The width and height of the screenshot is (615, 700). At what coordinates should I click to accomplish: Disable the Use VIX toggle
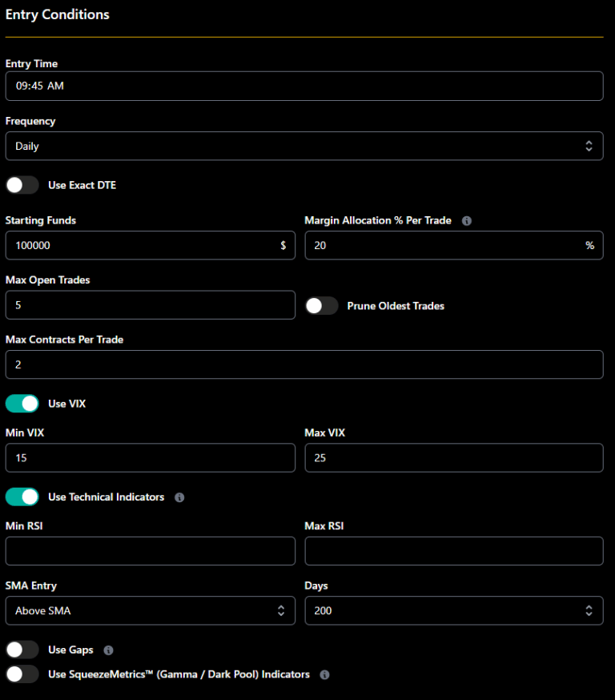pyautogui.click(x=22, y=404)
